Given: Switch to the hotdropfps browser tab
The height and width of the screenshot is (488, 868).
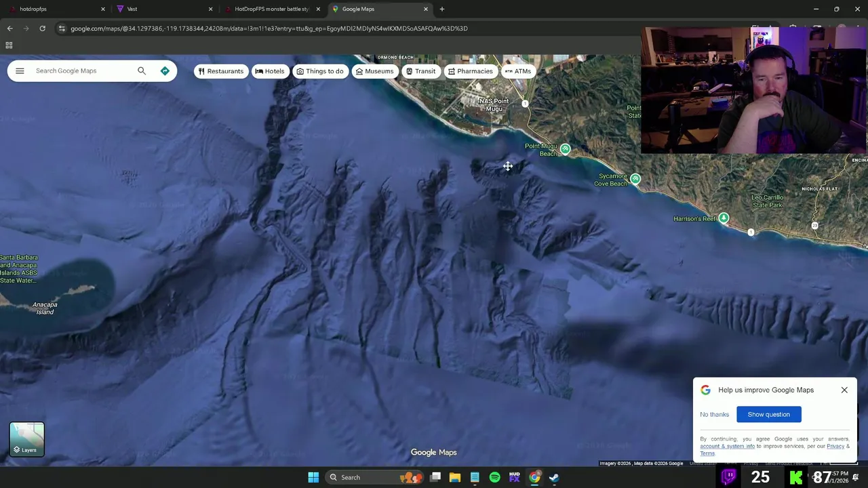Looking at the screenshot, I should point(56,9).
